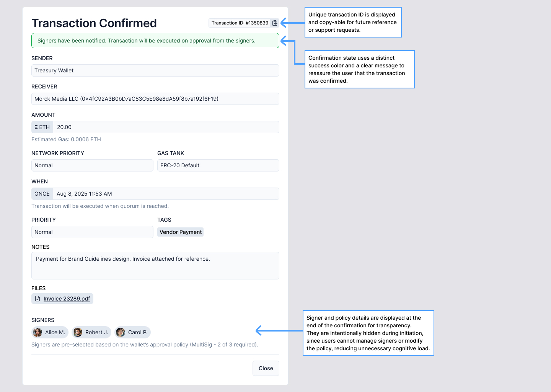Click the payment notes text area

coord(155,266)
